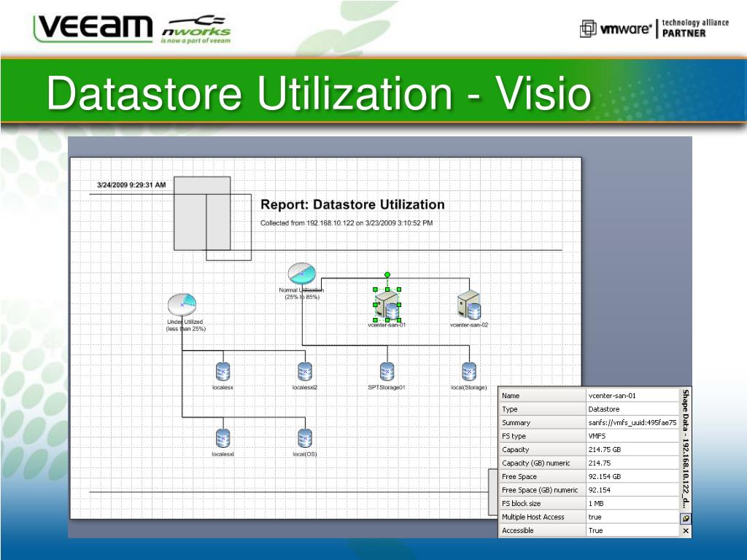This screenshot has height=560, width=747.
Task: Click the localesxi2 label text
Action: [305, 387]
